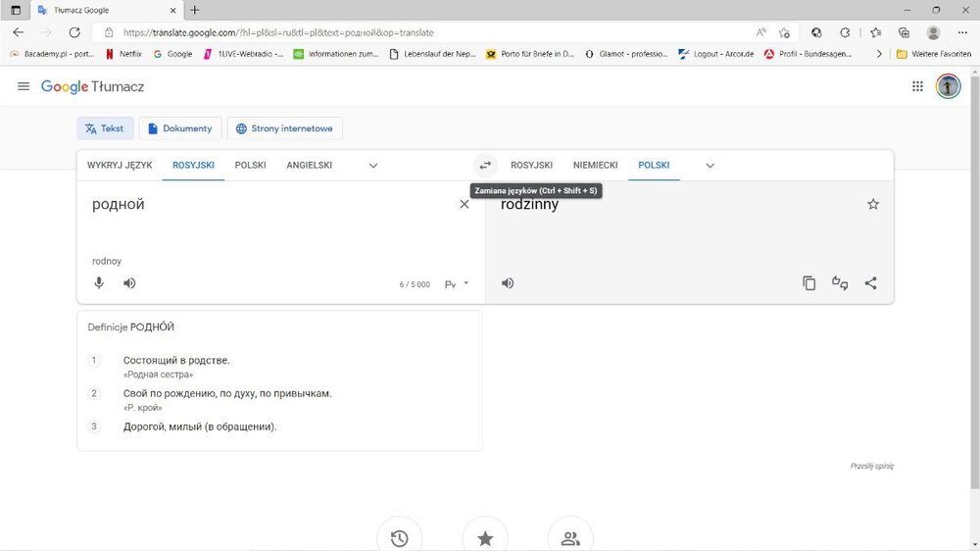Screen dimensions: 980x551
Task: Listen to the source text pronunciation
Action: coord(129,283)
